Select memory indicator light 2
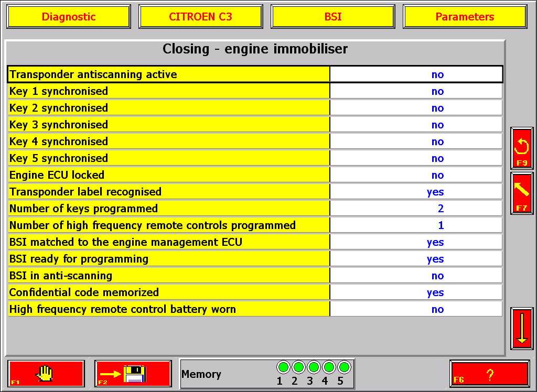The width and height of the screenshot is (537, 392). 298,367
